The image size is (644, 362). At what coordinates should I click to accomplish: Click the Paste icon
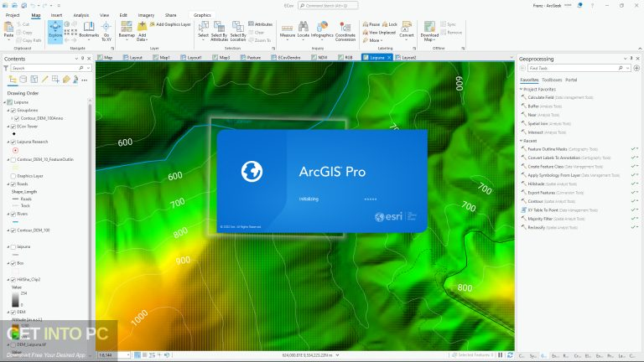pyautogui.click(x=8, y=29)
